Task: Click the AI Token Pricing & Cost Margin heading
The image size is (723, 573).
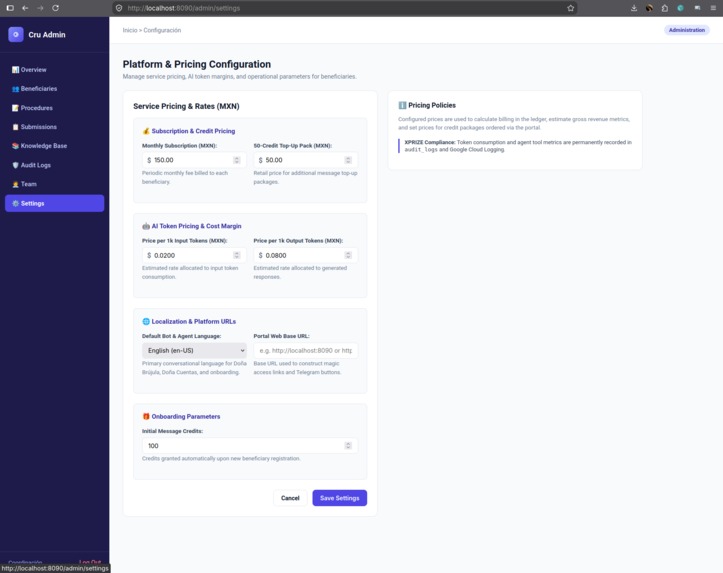Action: point(196,226)
